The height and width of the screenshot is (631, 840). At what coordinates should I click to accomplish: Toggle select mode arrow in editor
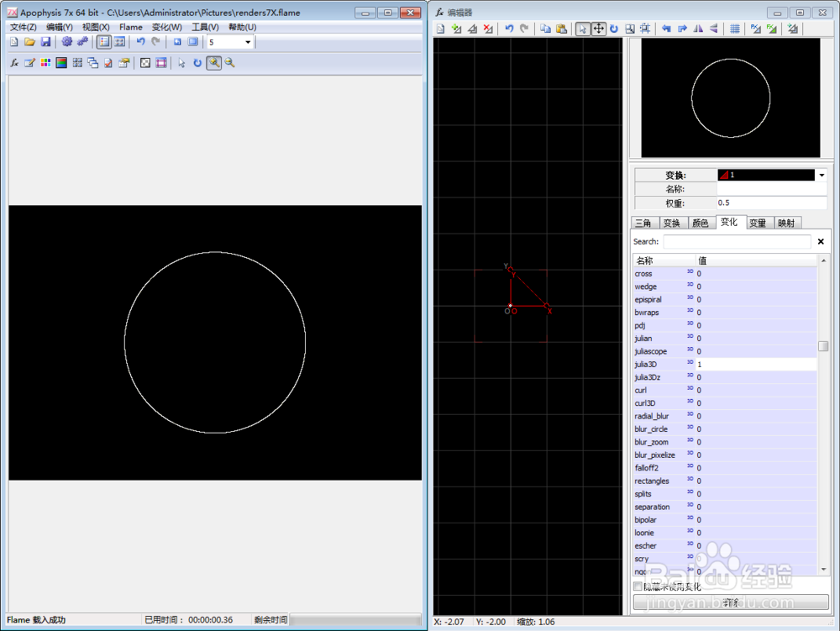click(582, 29)
